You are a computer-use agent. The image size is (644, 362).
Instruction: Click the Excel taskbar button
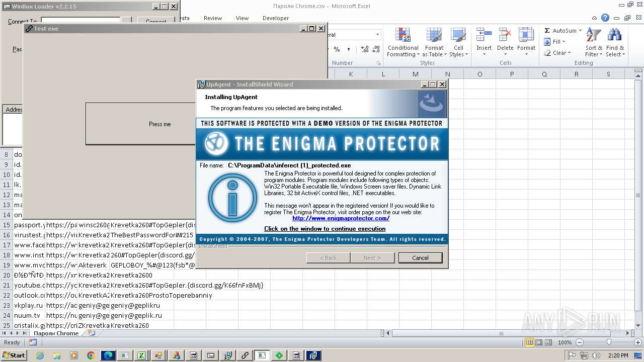[x=142, y=355]
